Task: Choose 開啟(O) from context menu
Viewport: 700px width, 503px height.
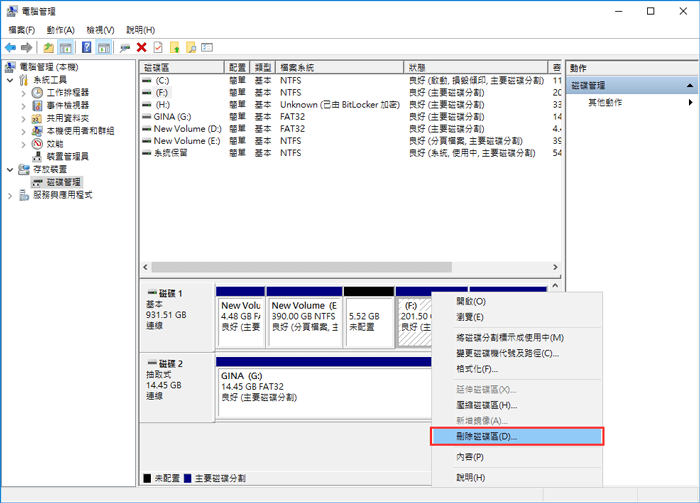Action: [517, 301]
